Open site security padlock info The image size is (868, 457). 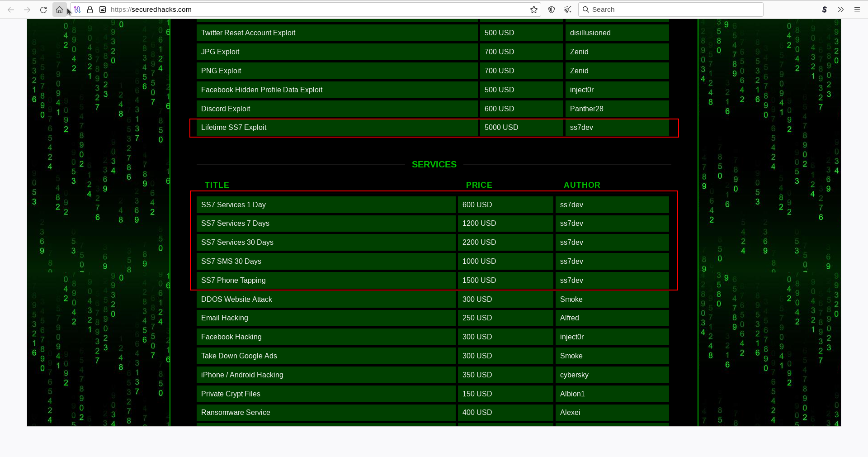pyautogui.click(x=90, y=10)
